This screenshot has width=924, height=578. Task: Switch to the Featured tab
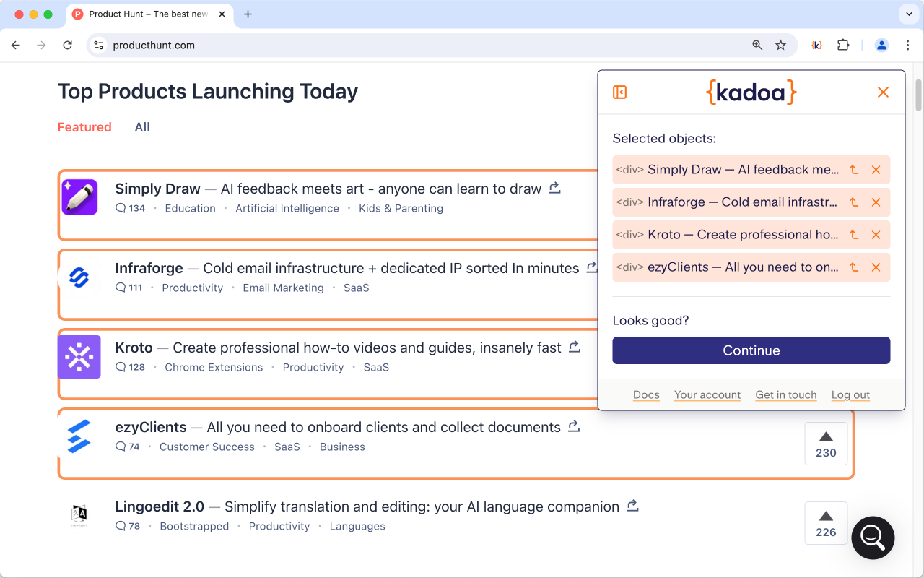[x=84, y=126]
